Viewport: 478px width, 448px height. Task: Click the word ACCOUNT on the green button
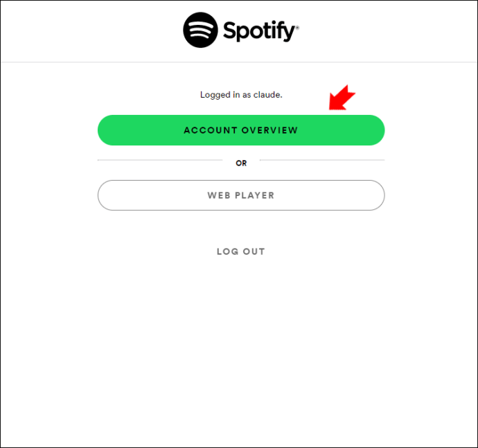211,130
